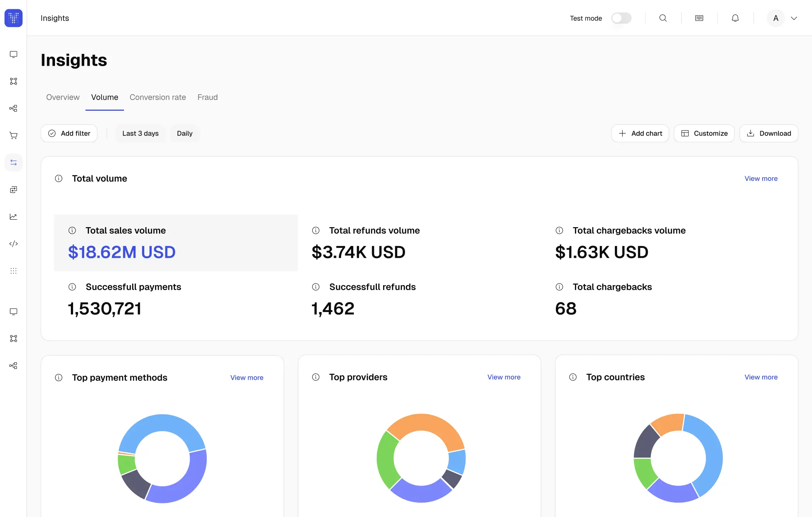Click the orange segment in Top providers donut
The width and height of the screenshot is (812, 517).
(424, 425)
